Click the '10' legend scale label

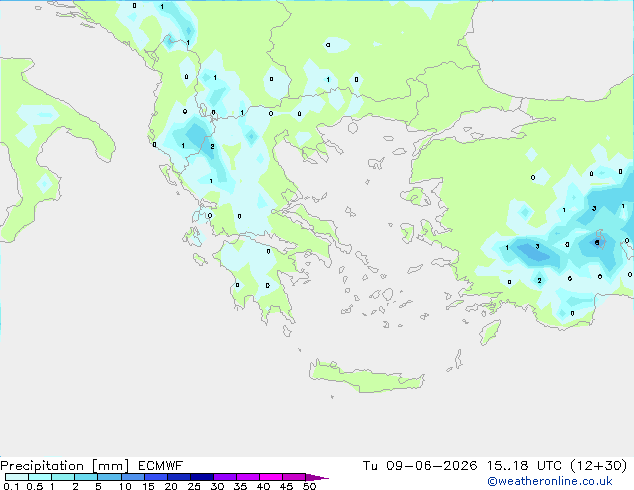tap(125, 486)
